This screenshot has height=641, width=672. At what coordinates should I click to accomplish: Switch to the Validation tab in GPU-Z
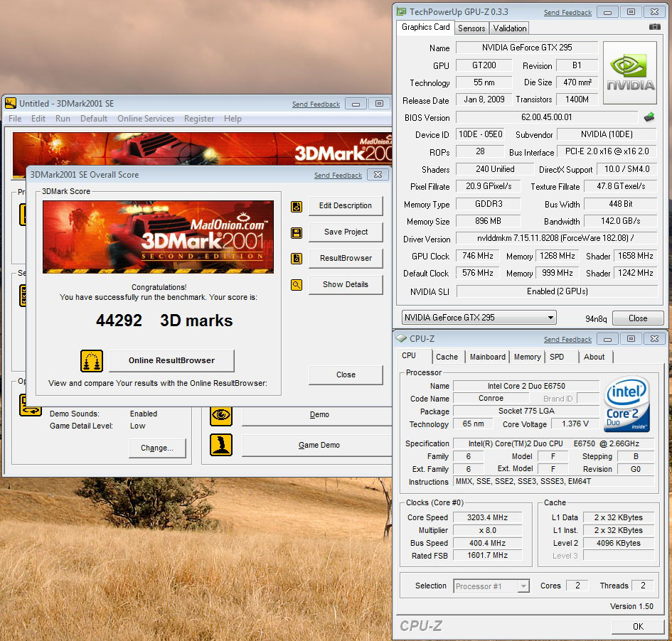pyautogui.click(x=510, y=28)
